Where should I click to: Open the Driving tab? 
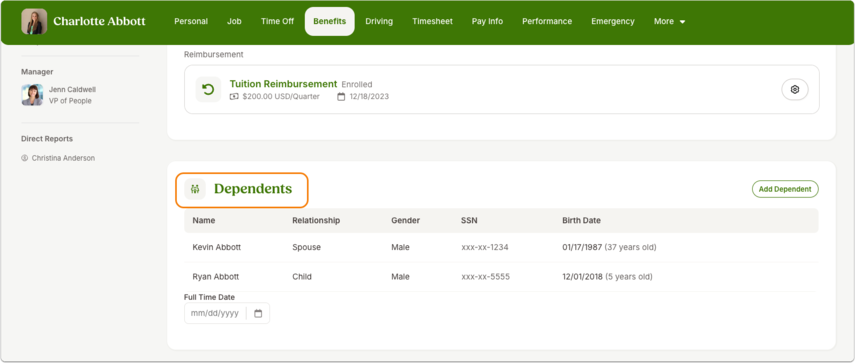coord(379,21)
